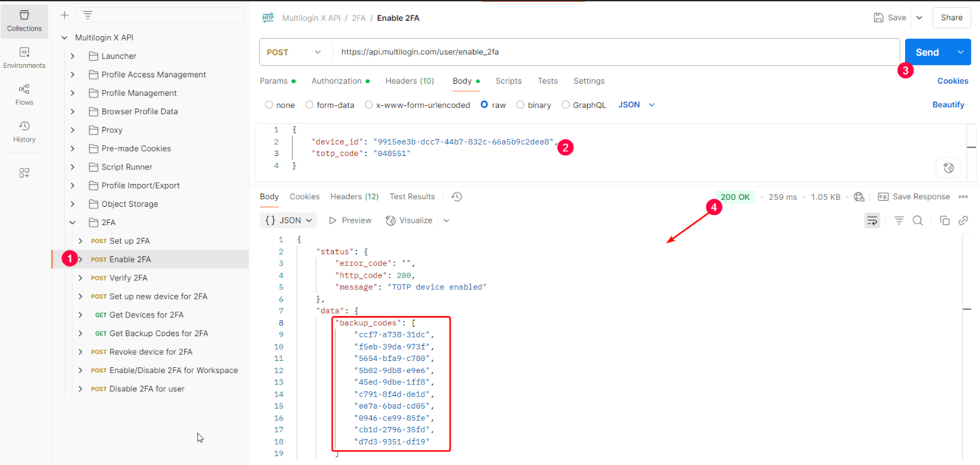Screen dimensions: 980x465
Task: Copy the response body to clipboard
Action: 944,220
